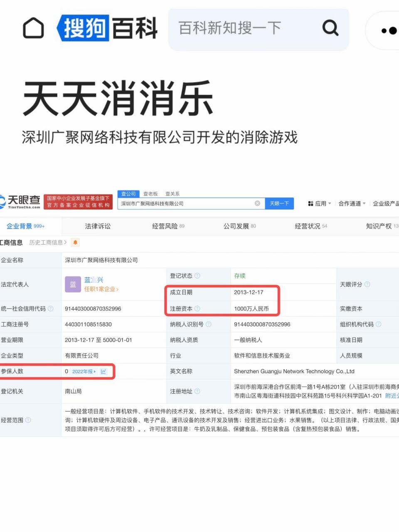Select the 查关系 search tab

click(172, 194)
